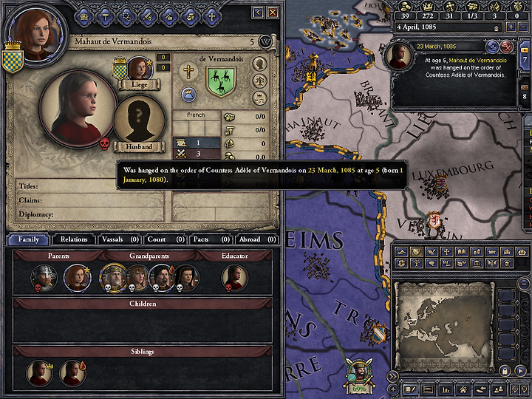Toggle the minimap lock button
532x399 pixels.
(504, 370)
